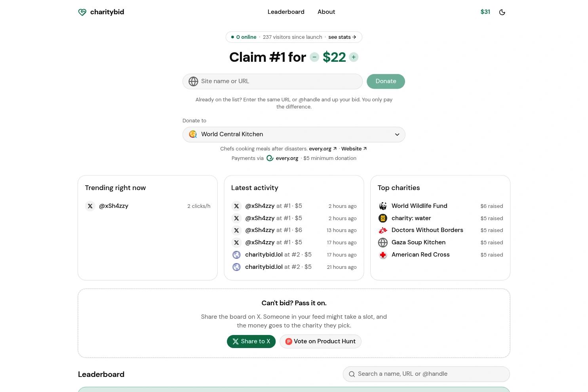The image size is (588, 392).
Task: Click the Product Hunt P logo icon
Action: (289, 342)
